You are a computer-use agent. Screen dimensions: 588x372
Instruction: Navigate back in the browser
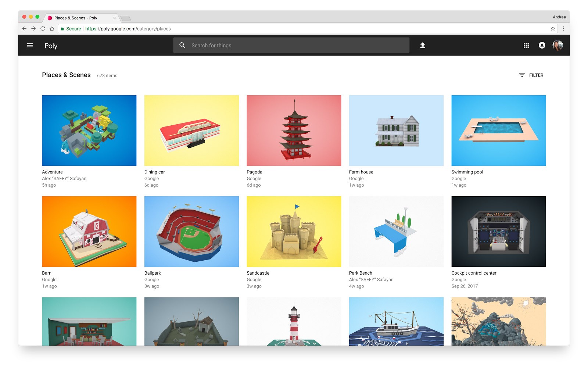24,29
